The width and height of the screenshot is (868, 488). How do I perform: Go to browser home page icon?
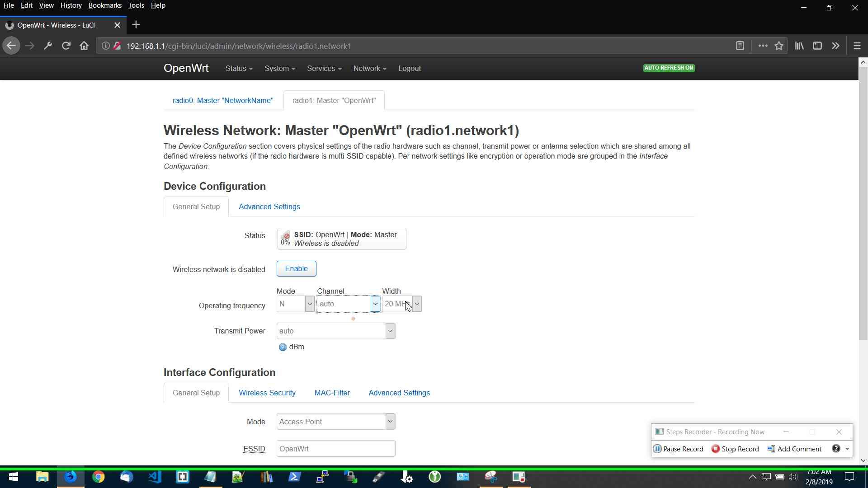[84, 46]
